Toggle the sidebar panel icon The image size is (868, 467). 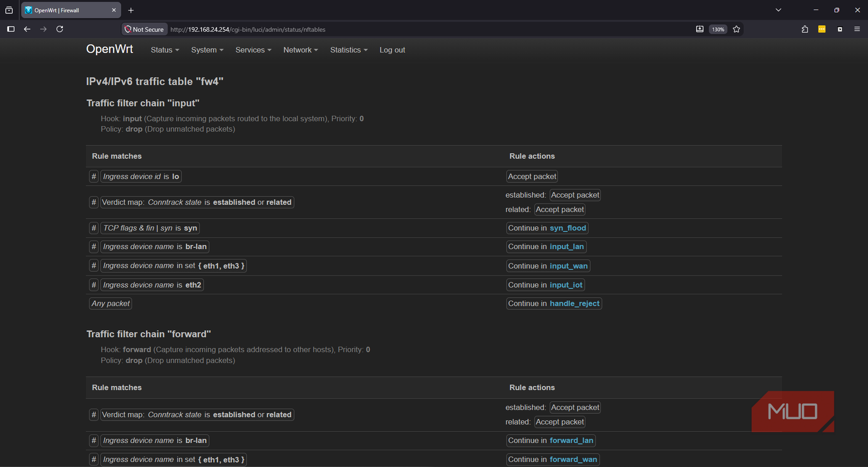point(11,29)
